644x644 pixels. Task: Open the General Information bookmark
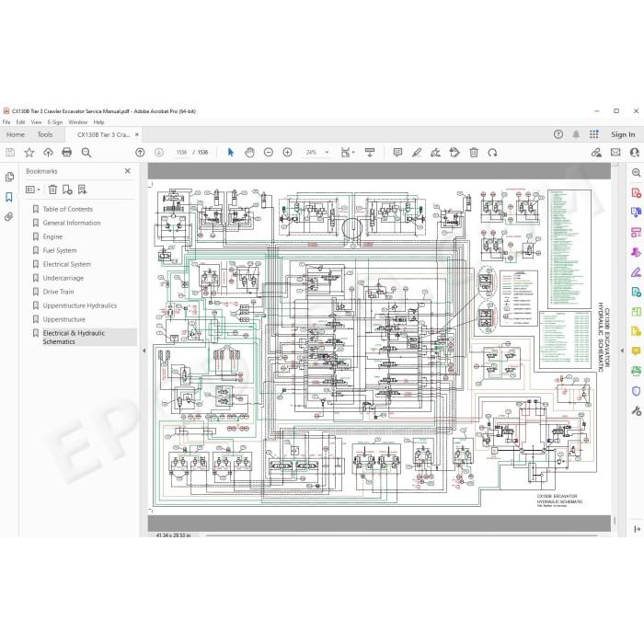72,223
